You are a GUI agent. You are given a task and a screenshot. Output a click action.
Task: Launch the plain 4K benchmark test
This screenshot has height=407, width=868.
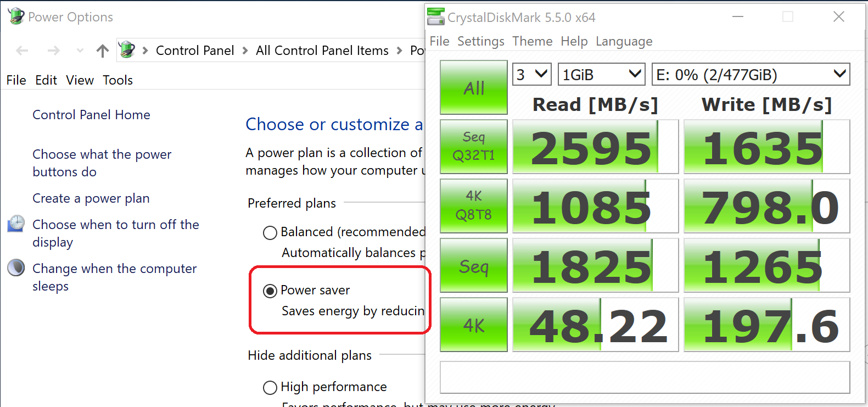pos(473,325)
